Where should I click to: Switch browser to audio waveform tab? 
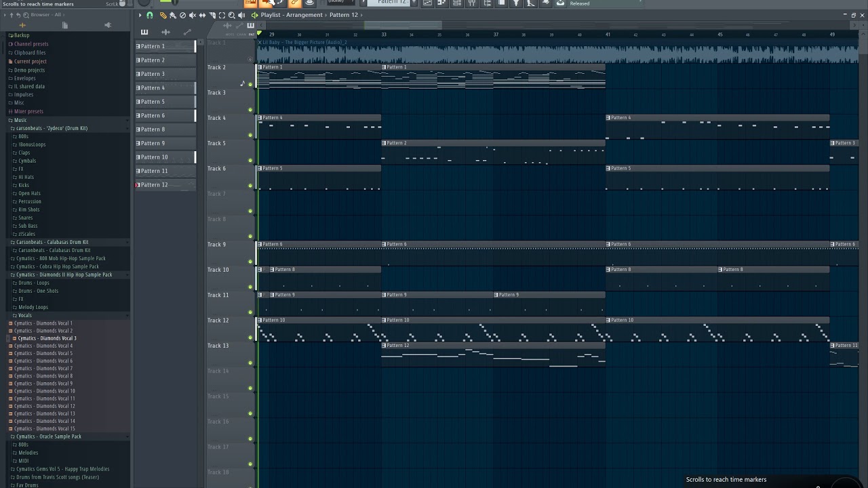coord(22,25)
